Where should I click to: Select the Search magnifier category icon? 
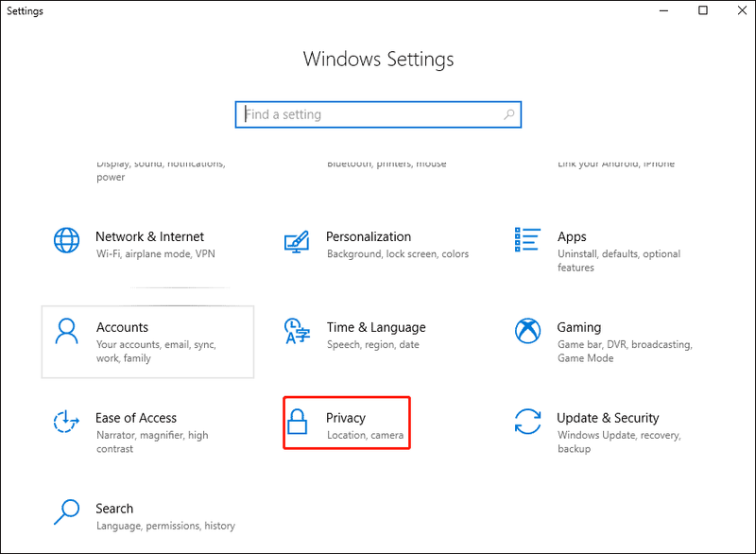coord(66,512)
